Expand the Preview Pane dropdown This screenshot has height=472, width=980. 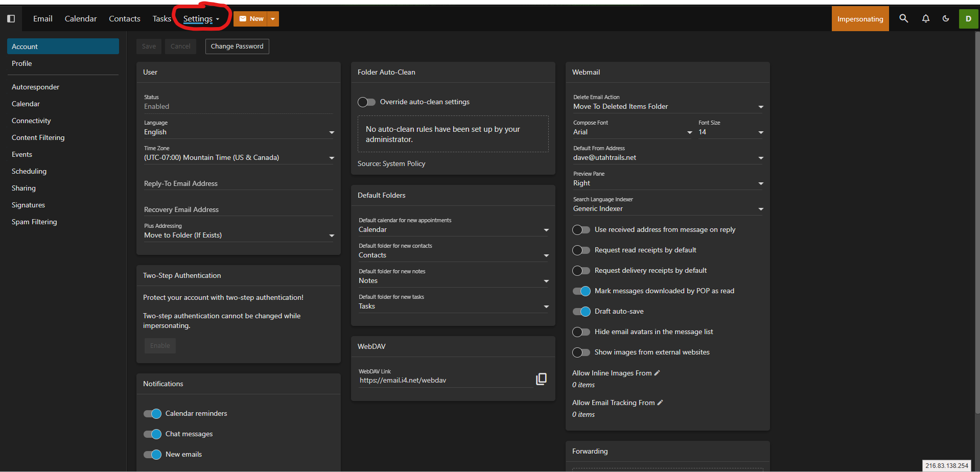[667, 183]
